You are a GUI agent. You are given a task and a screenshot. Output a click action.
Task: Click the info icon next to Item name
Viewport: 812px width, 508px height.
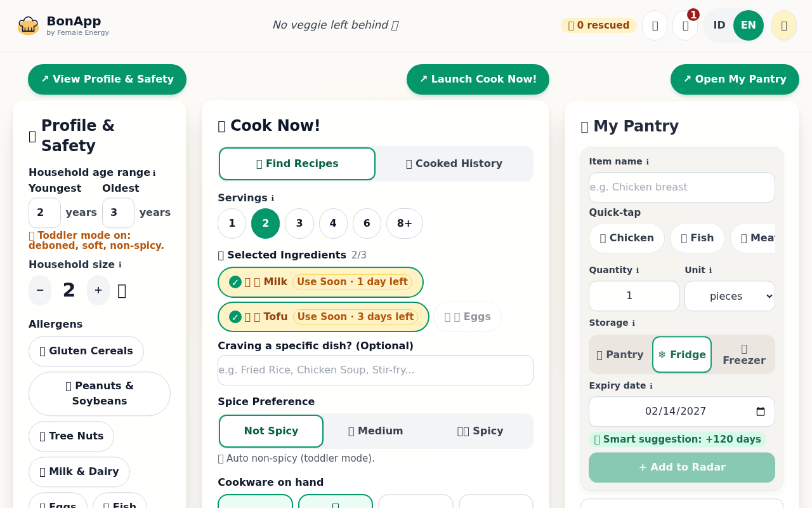tap(647, 162)
